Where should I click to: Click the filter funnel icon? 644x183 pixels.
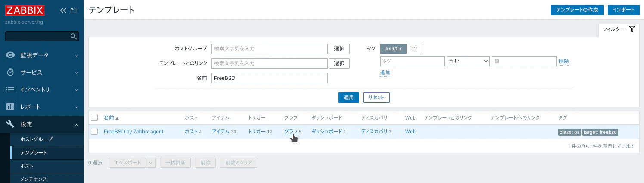pyautogui.click(x=632, y=29)
